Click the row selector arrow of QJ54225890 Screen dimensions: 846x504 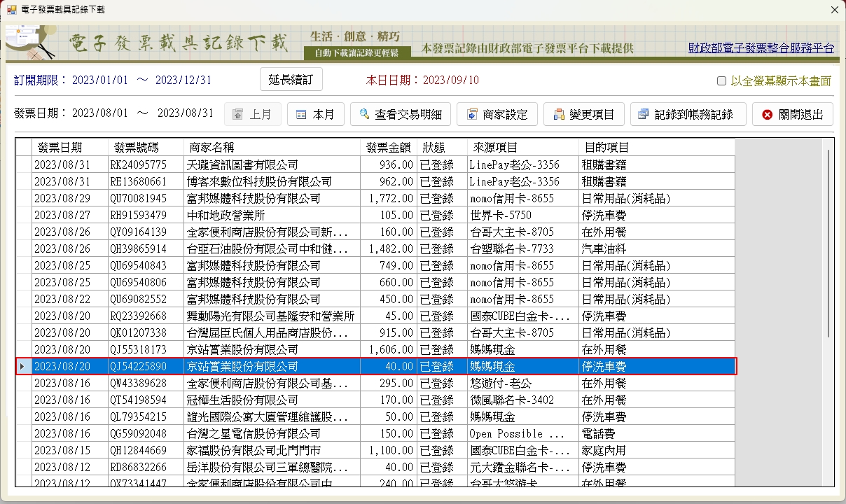tap(24, 367)
